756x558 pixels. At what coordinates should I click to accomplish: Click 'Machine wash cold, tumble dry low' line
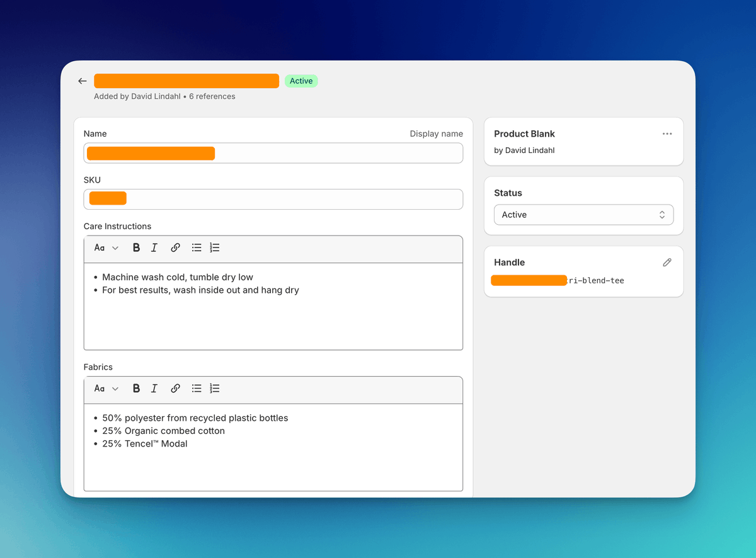(178, 277)
